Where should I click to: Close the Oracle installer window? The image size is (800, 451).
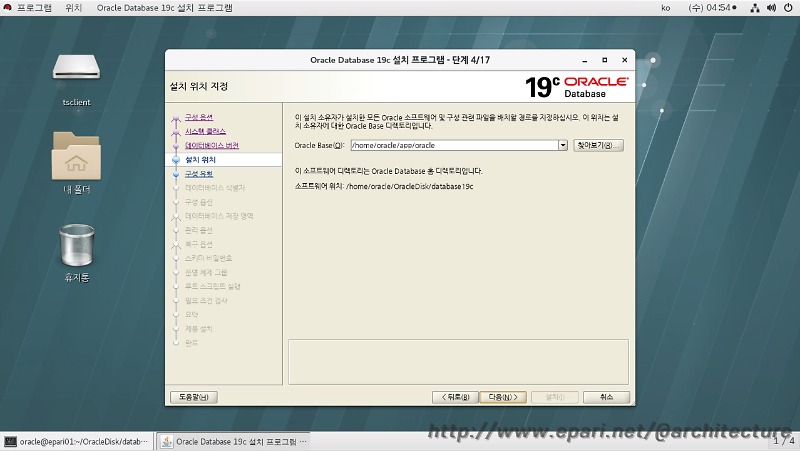click(624, 60)
